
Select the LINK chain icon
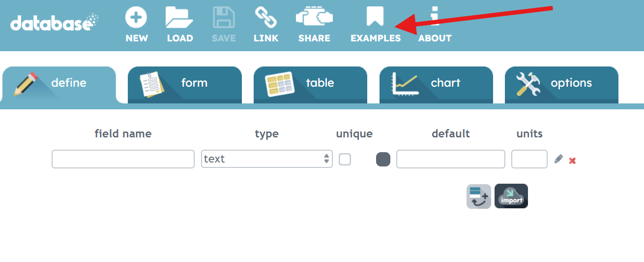coord(265,17)
